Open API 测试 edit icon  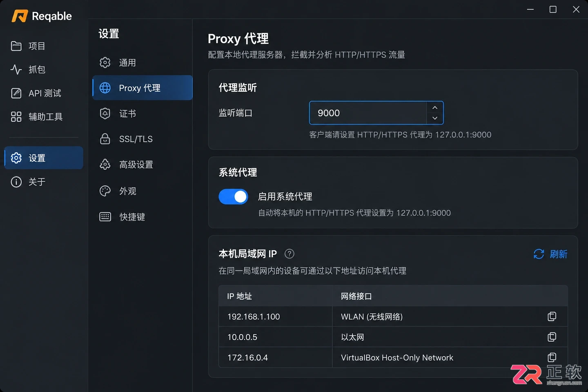16,94
